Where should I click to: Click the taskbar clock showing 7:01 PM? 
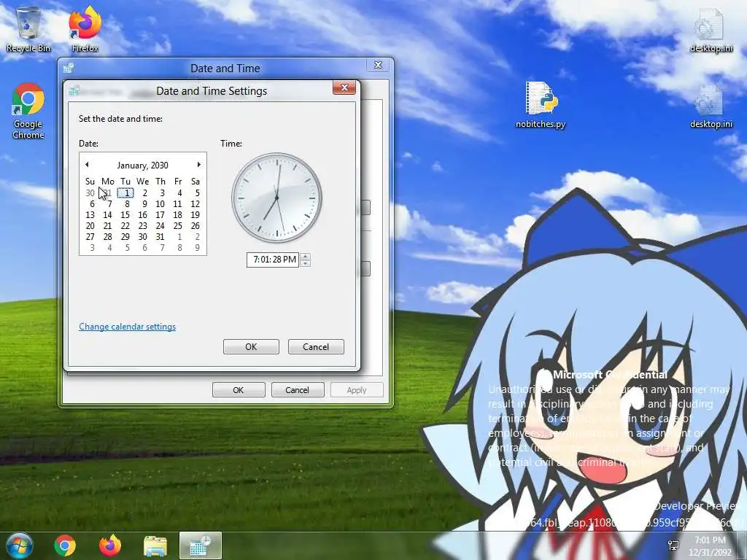click(710, 546)
